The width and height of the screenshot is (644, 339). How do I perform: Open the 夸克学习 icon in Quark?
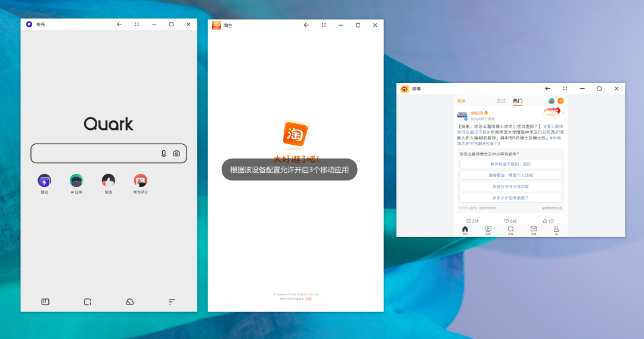click(x=141, y=181)
